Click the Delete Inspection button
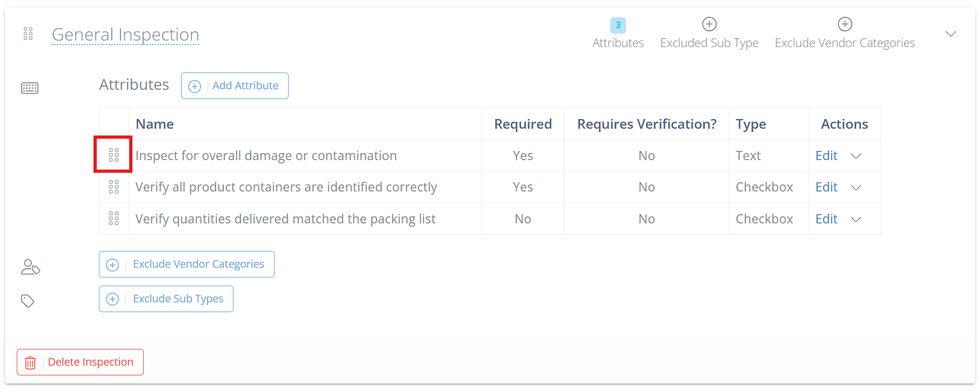This screenshot has height=390, width=980. coord(80,362)
